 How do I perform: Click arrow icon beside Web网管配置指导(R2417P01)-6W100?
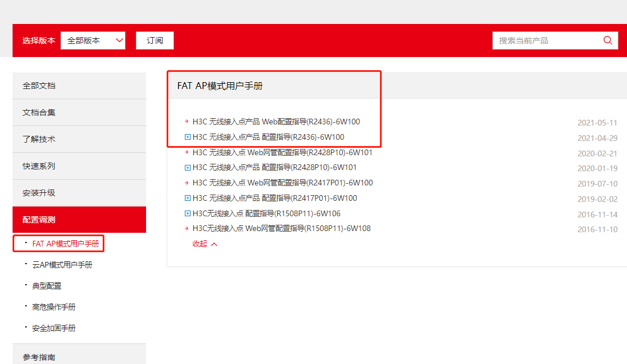coord(187,183)
